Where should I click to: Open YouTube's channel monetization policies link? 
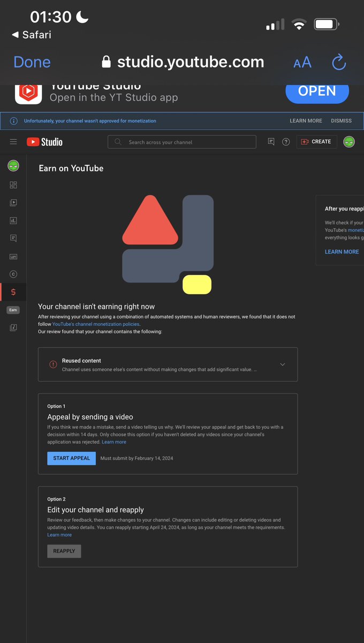click(x=96, y=324)
